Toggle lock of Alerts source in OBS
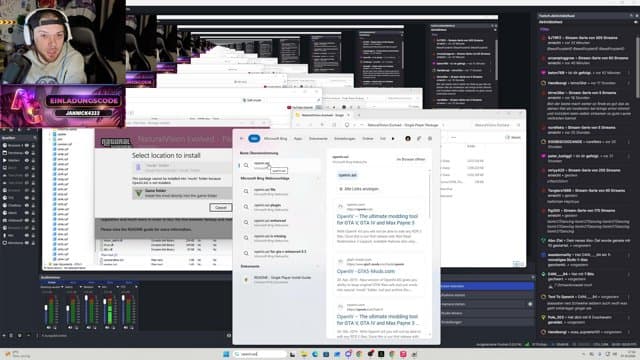The width and height of the screenshot is (640, 360). (x=33, y=213)
